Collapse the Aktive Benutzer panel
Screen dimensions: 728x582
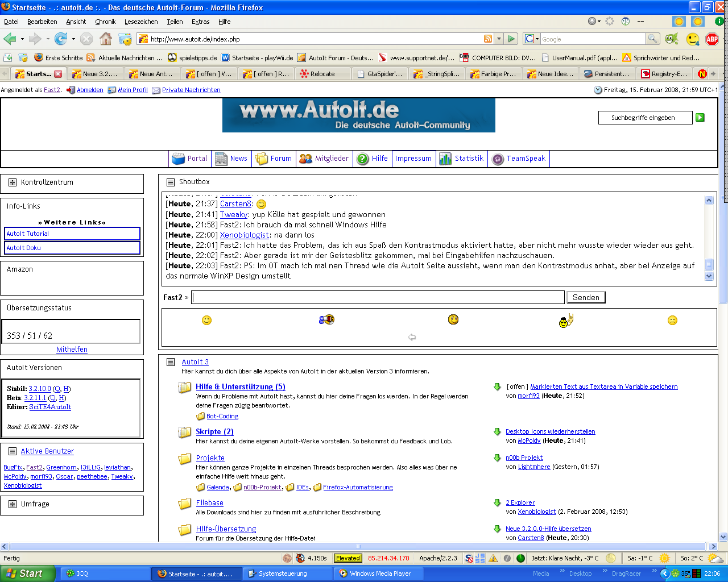(13, 451)
